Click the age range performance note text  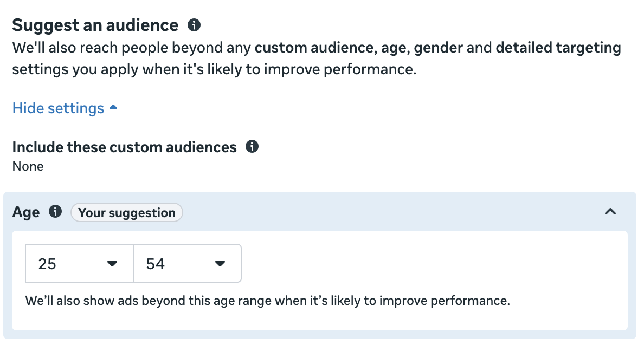268,301
